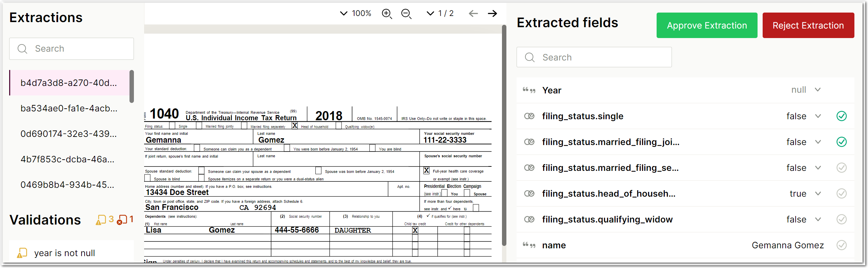The image size is (868, 268).
Task: Mark filing_status.qualifying_widow as verified
Action: tap(841, 219)
